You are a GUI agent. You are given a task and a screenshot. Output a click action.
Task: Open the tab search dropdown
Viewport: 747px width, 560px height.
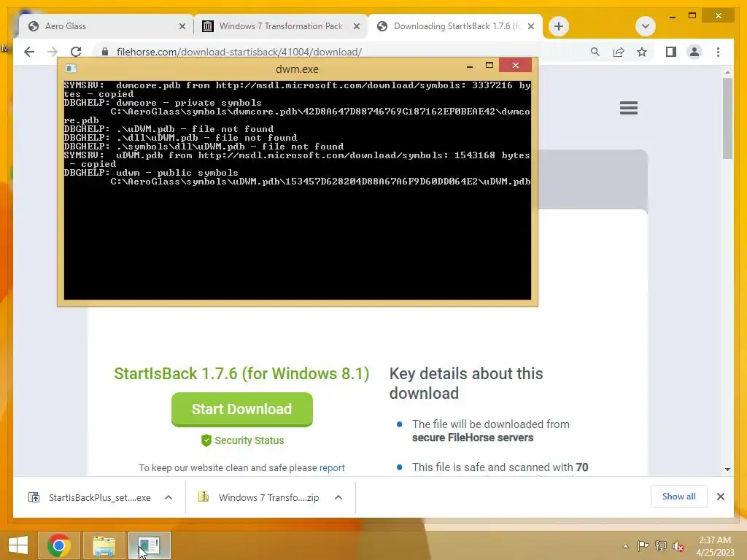646,26
